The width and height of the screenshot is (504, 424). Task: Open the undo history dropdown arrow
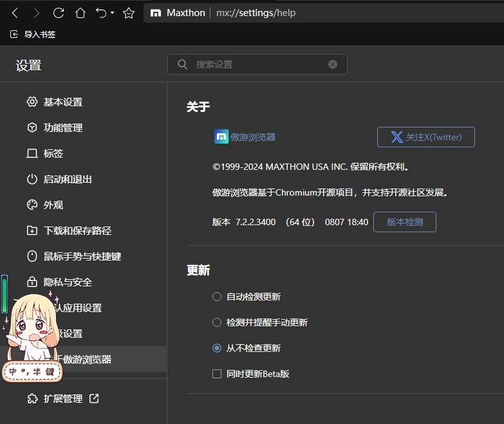(113, 13)
